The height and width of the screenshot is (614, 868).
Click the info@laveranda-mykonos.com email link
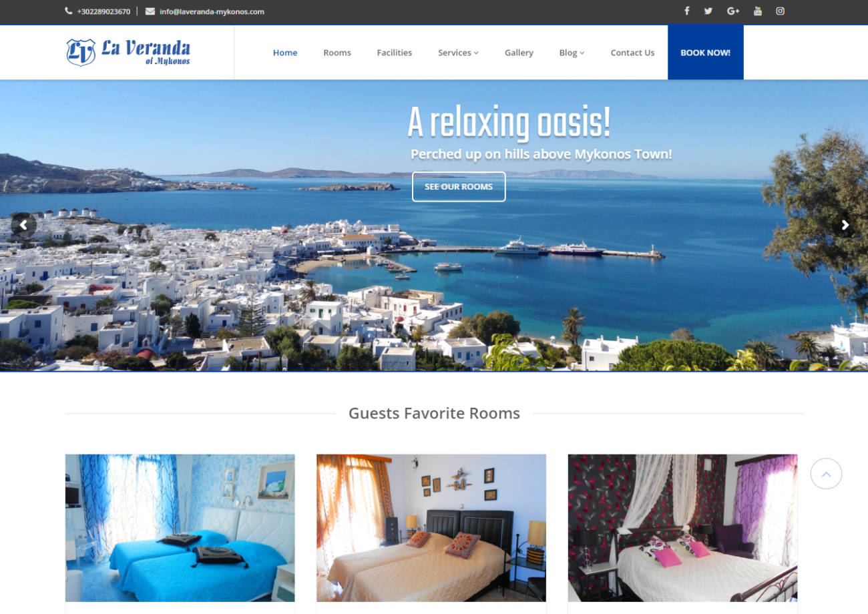click(x=212, y=11)
